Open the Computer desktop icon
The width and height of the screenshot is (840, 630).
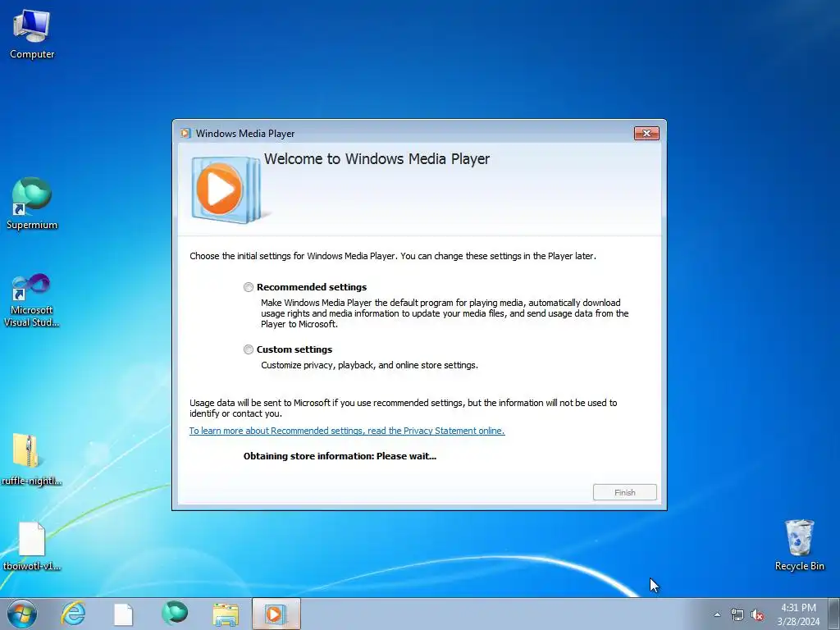[x=32, y=34]
